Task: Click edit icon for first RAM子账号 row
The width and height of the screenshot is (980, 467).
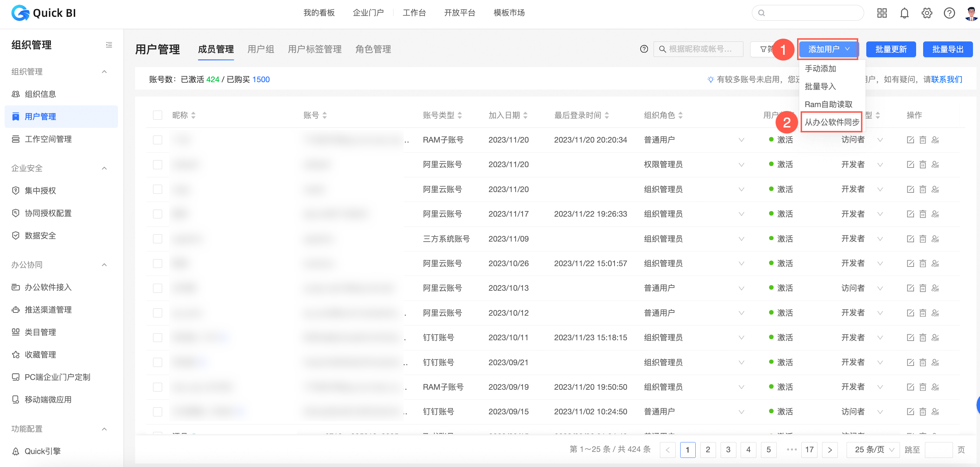Action: tap(910, 140)
